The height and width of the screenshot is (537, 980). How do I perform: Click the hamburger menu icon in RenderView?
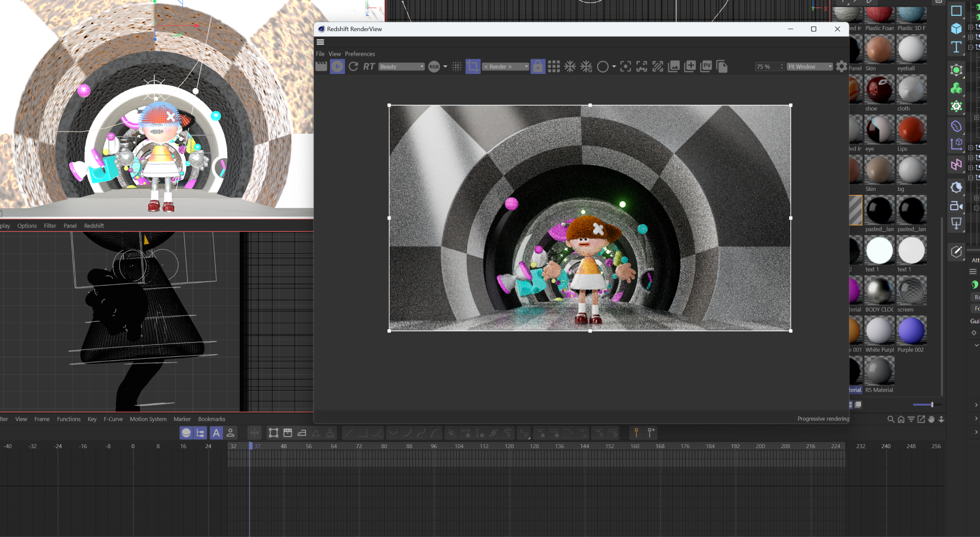321,42
